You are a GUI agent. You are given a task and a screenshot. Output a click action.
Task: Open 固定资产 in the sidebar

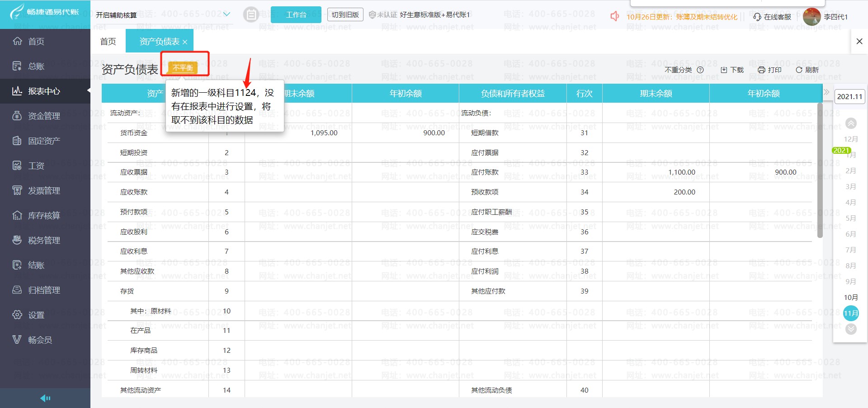click(x=45, y=141)
